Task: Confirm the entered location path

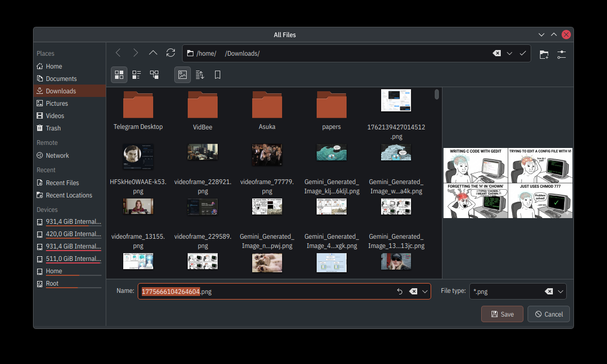Action: pyautogui.click(x=522, y=54)
